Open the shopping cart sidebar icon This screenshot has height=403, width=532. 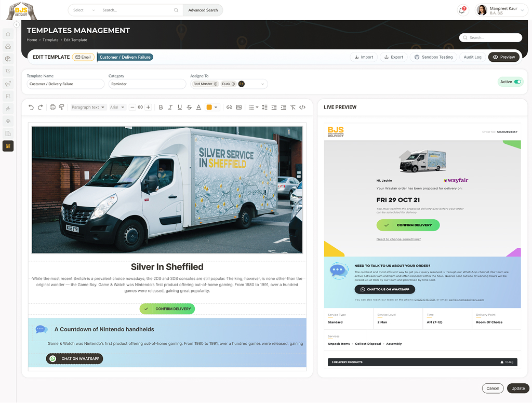(8, 71)
